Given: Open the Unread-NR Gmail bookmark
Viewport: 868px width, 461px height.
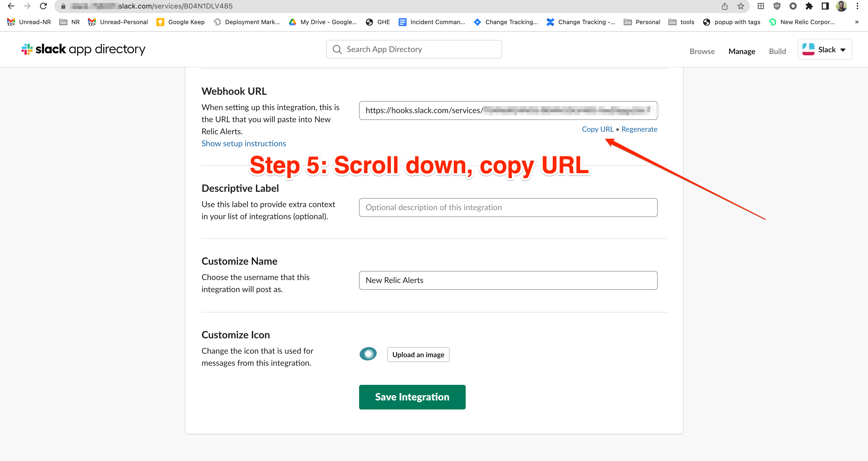Looking at the screenshot, I should coord(29,22).
